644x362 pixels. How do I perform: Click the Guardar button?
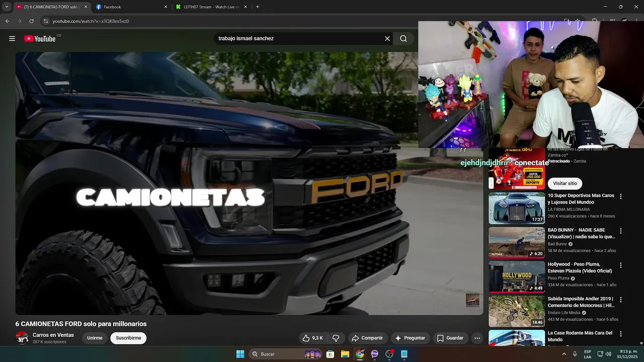click(450, 338)
